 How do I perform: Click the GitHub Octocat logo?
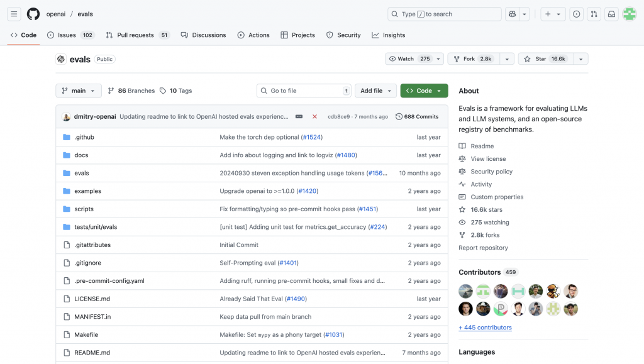33,14
